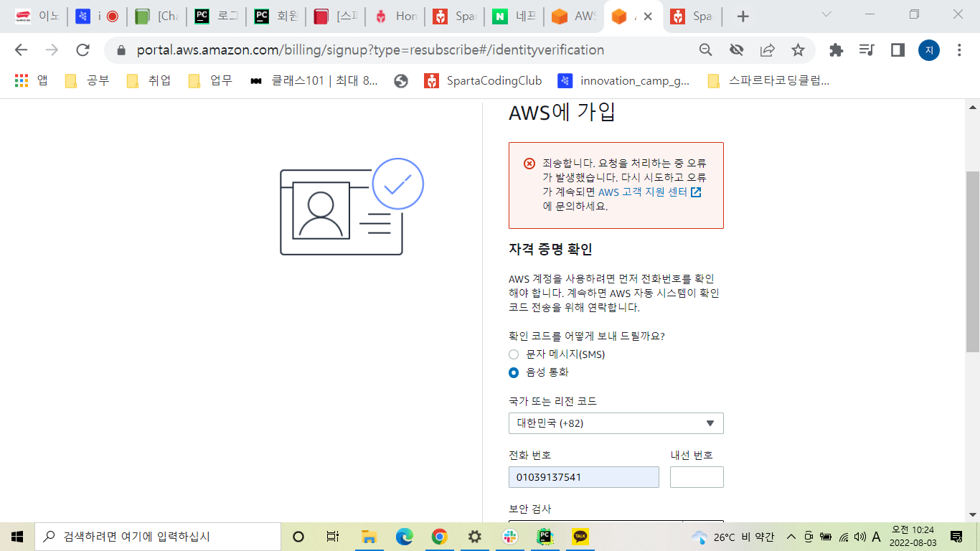Open the globe icon bookmark

coord(401,81)
